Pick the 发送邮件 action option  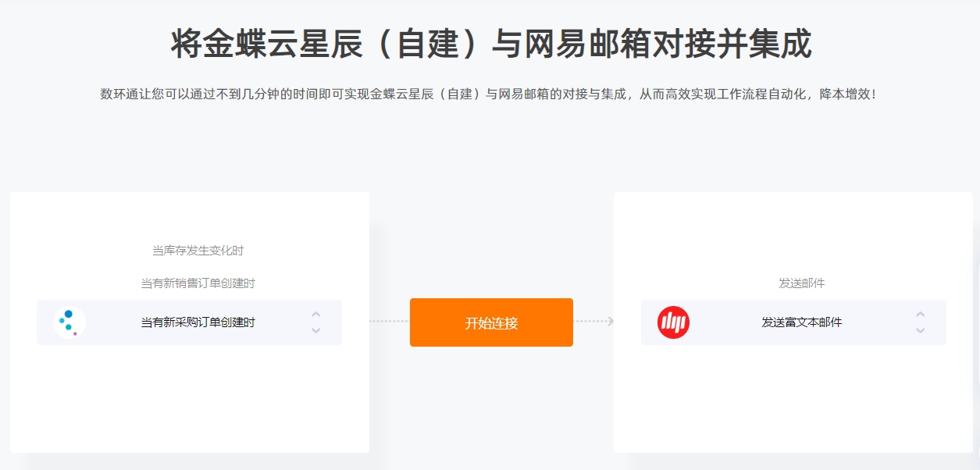point(802,283)
